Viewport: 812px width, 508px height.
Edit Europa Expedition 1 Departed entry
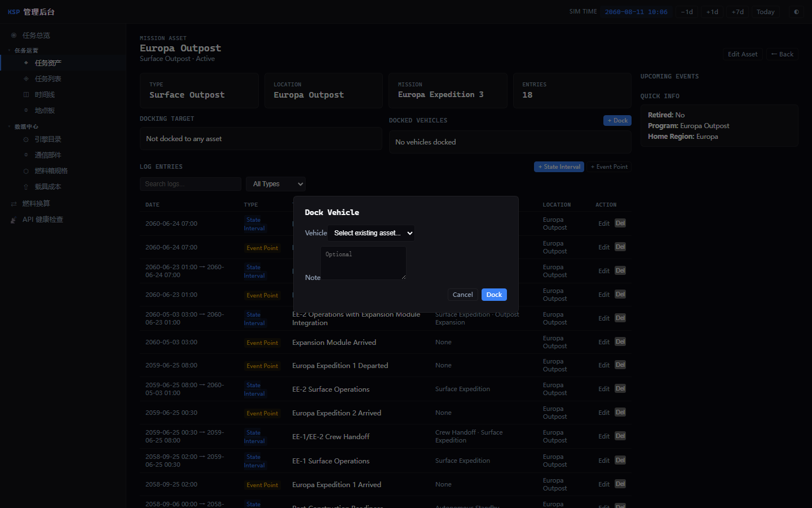pyautogui.click(x=604, y=365)
